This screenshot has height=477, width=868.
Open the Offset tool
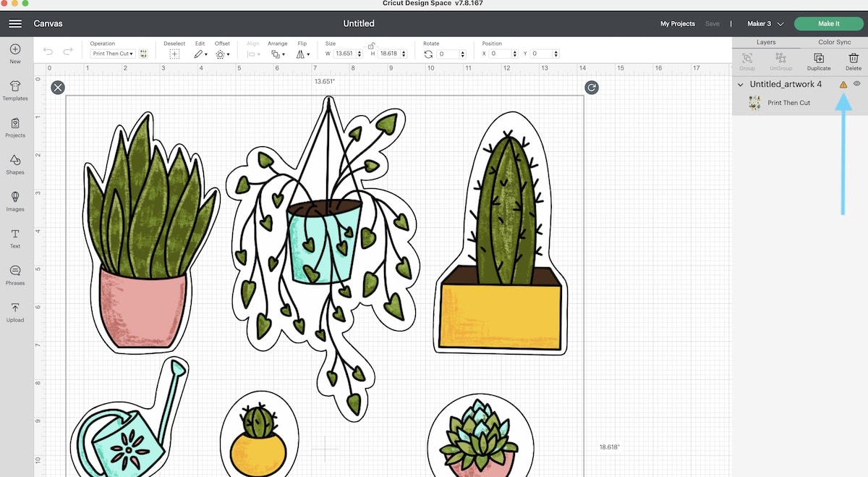(x=222, y=54)
